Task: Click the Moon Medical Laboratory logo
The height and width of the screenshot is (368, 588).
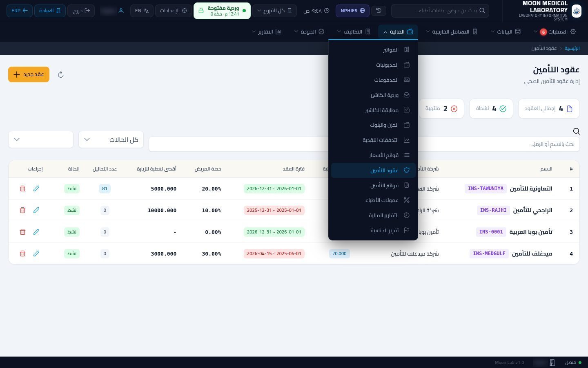Action: pyautogui.click(x=576, y=11)
